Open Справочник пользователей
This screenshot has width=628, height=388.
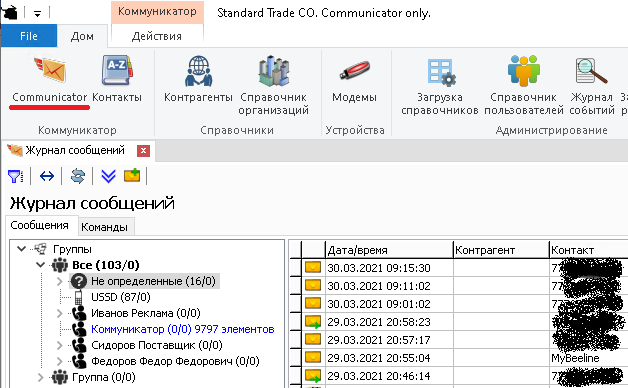(x=523, y=85)
